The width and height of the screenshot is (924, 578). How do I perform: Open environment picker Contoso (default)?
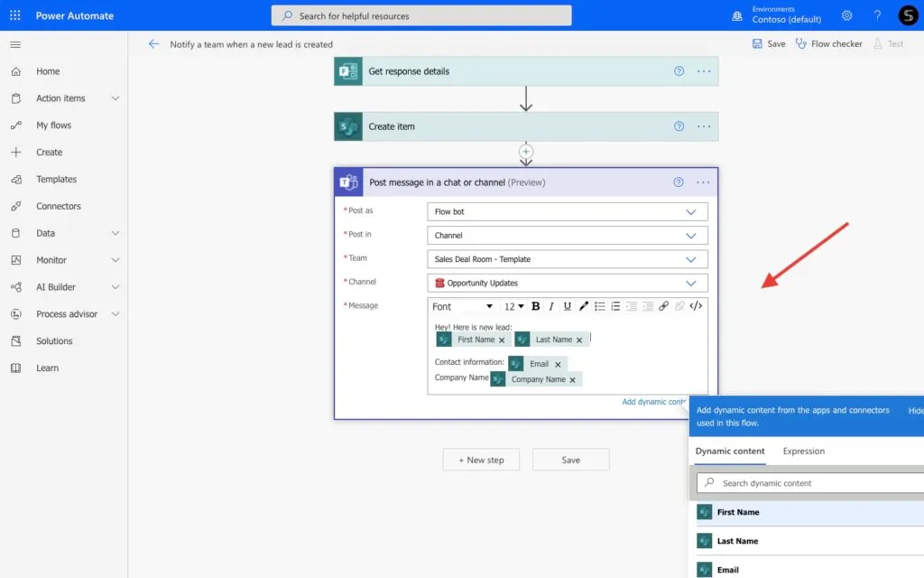tap(777, 15)
